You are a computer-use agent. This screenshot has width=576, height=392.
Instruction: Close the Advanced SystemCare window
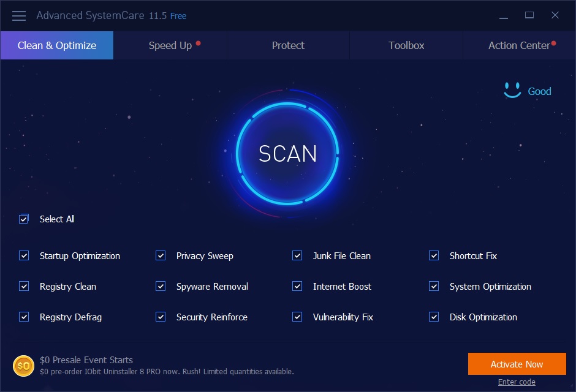(555, 15)
